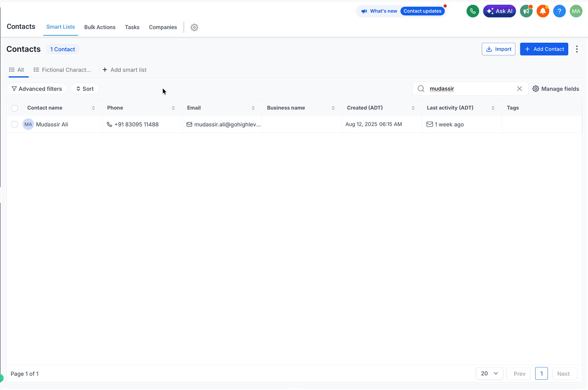Viewport: 588px width, 390px height.
Task: Click the search field containing mudassir
Action: click(x=470, y=89)
